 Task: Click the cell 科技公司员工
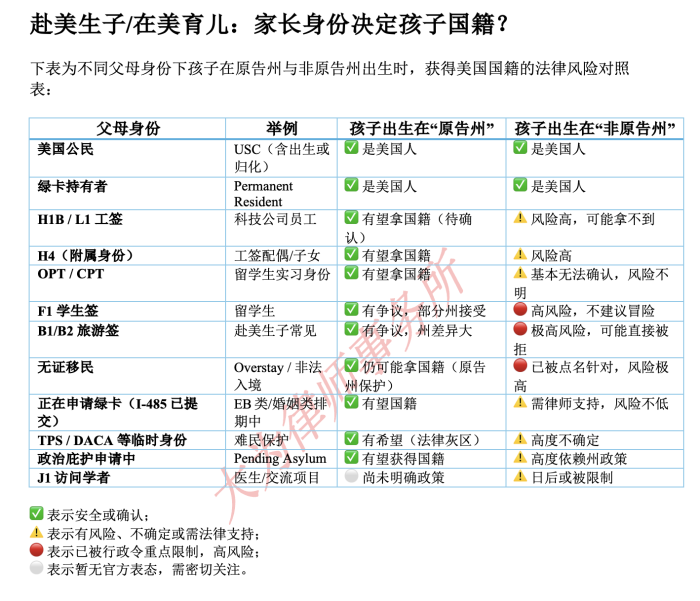[x=275, y=219]
